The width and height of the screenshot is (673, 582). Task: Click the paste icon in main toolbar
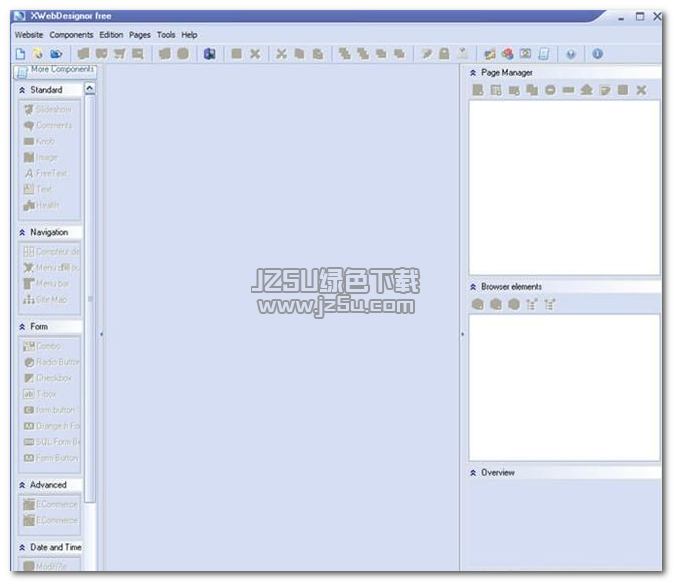point(318,54)
